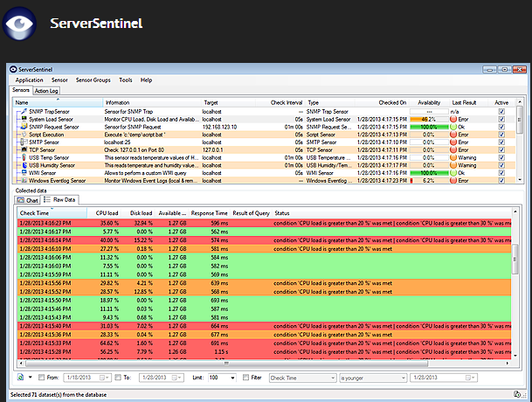Sort by the CPU load column header

click(104, 213)
